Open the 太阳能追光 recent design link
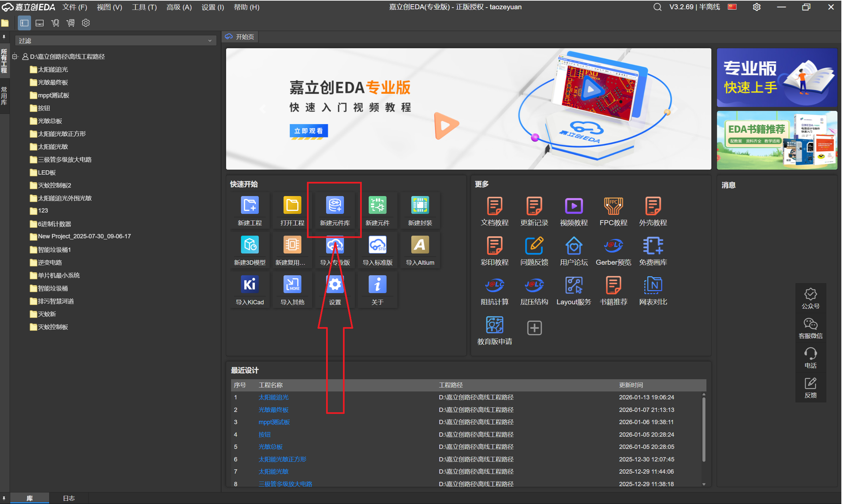The height and width of the screenshot is (504, 843). (273, 397)
